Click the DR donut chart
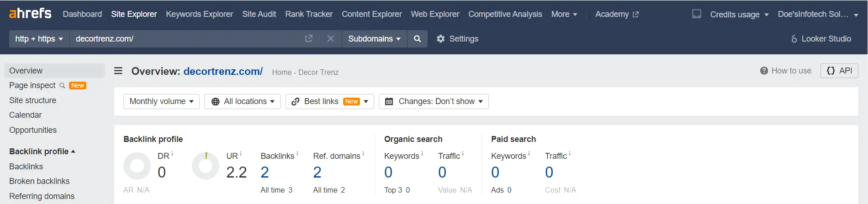 (x=137, y=166)
